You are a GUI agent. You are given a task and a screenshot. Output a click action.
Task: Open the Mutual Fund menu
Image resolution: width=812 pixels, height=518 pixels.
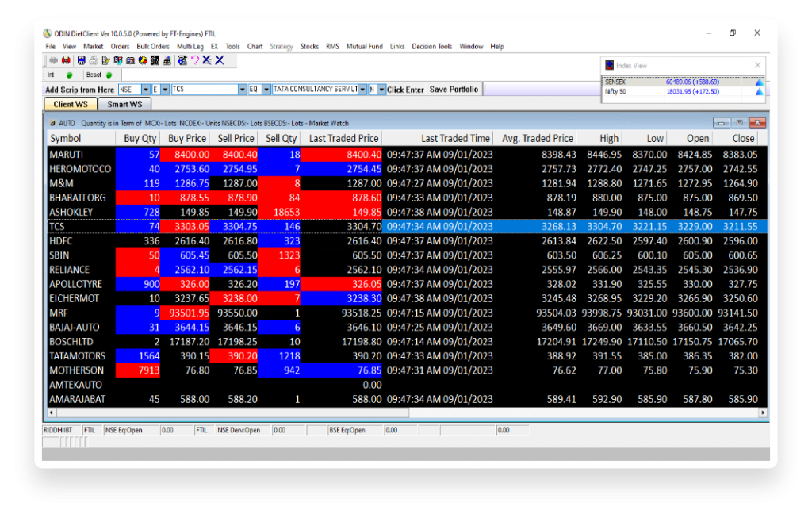365,47
